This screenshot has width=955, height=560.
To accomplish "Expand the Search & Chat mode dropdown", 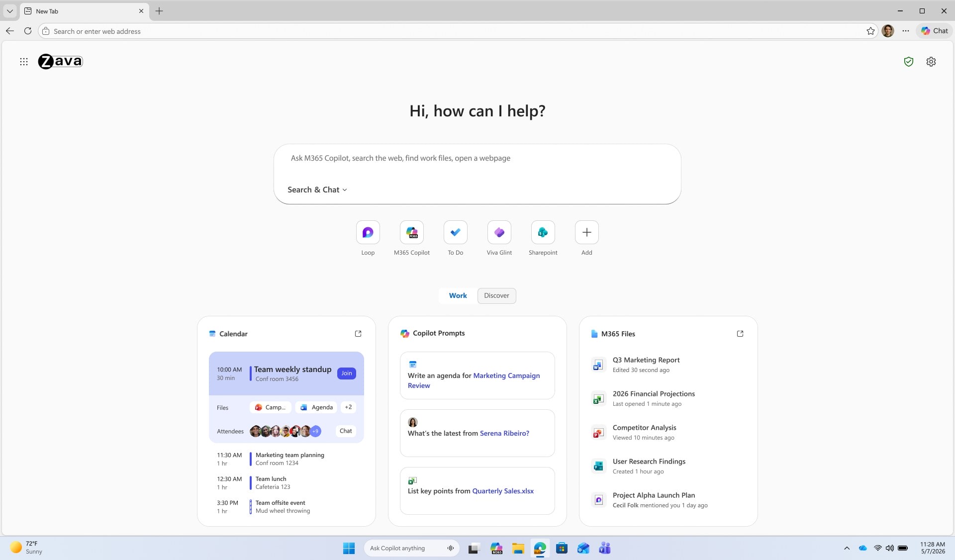I will (x=317, y=189).
